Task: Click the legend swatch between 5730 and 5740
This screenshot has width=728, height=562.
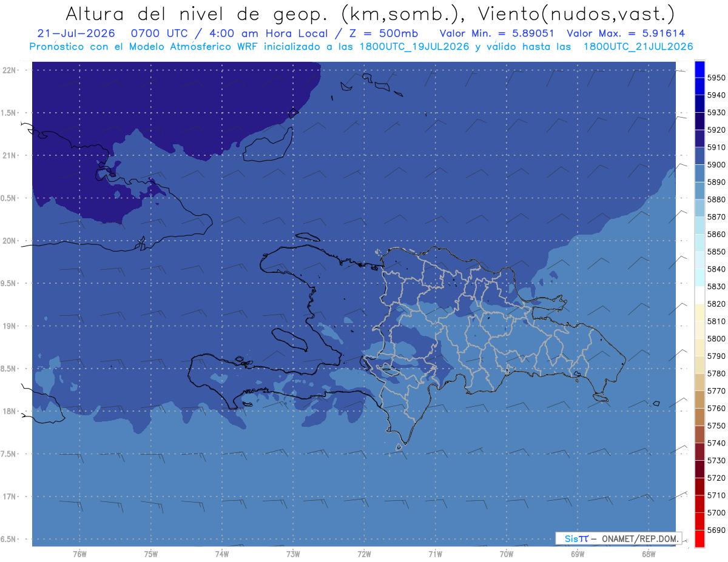Action: click(x=699, y=452)
